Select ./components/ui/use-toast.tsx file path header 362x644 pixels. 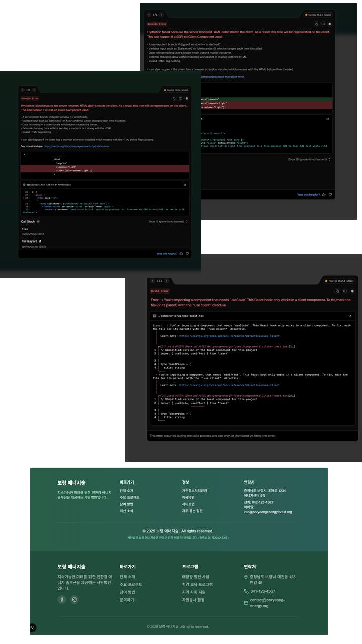coord(181,316)
